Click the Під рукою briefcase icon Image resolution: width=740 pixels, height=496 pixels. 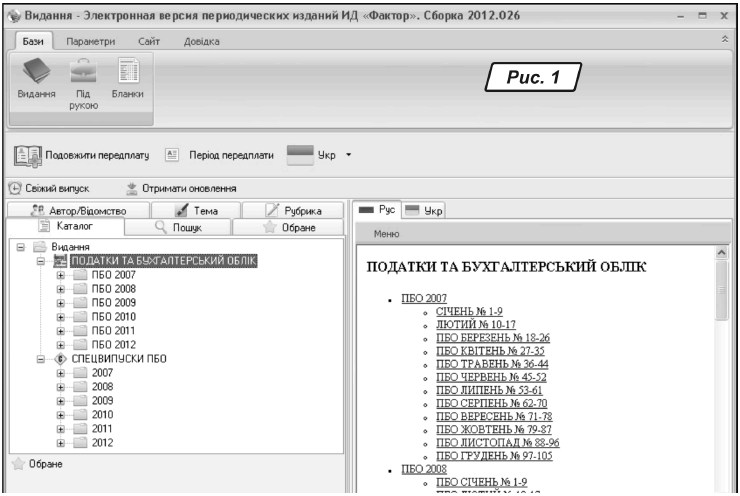click(83, 73)
